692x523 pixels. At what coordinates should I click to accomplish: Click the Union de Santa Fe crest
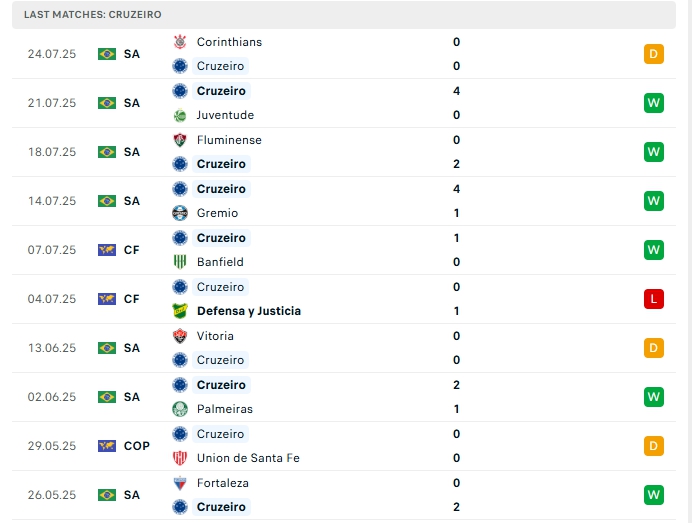180,458
